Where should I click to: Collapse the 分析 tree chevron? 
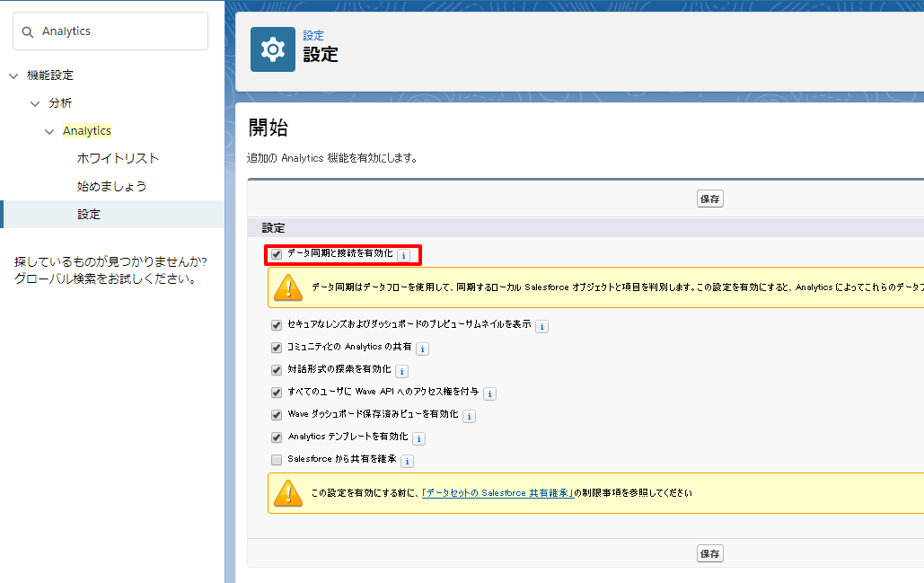(35, 103)
